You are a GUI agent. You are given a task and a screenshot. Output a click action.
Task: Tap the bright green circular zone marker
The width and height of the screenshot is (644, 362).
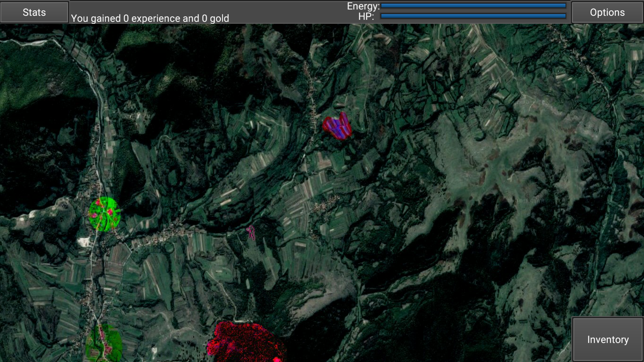pos(104,214)
